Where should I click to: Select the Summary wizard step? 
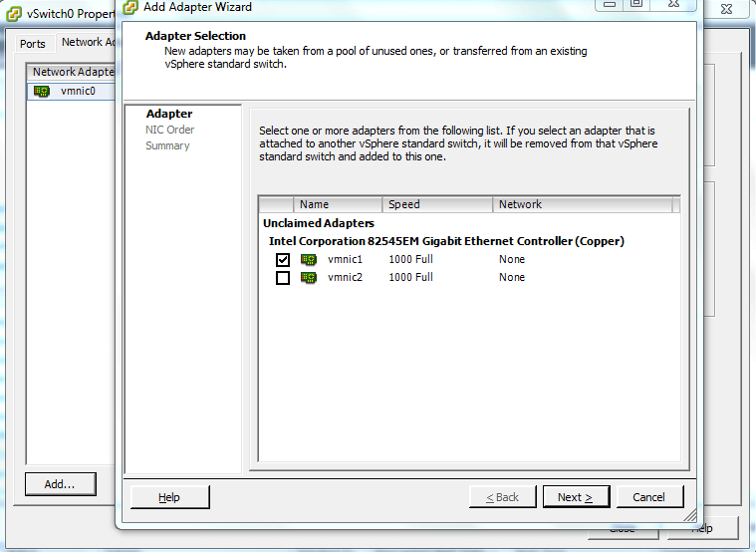coord(167,145)
